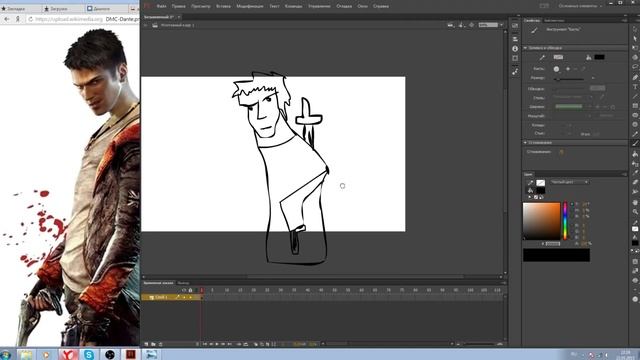Screen dimensions: 640x360
Task: Select the Subselection arrow tool
Action: [636, 39]
